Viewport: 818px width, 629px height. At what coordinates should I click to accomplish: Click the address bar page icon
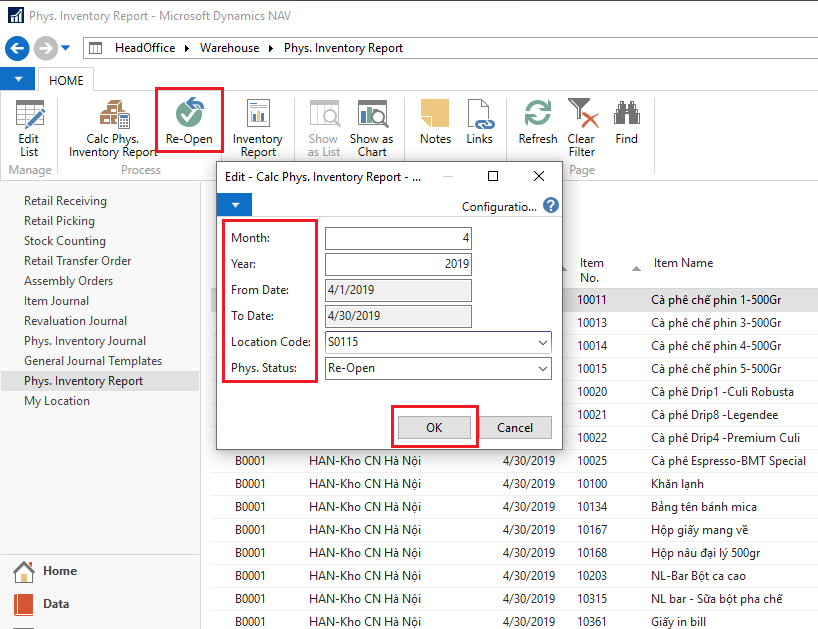tap(95, 49)
